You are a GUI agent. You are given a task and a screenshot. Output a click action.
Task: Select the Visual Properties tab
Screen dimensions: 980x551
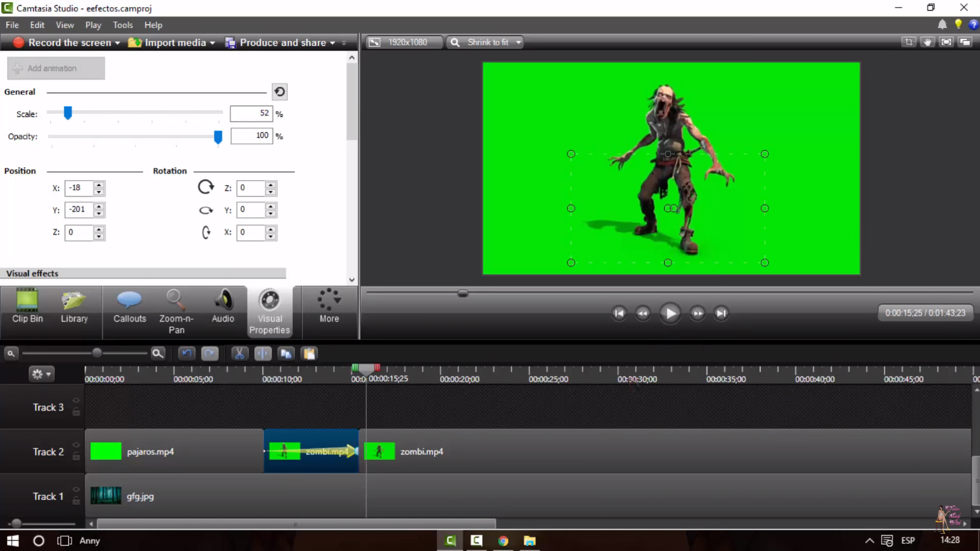click(270, 312)
